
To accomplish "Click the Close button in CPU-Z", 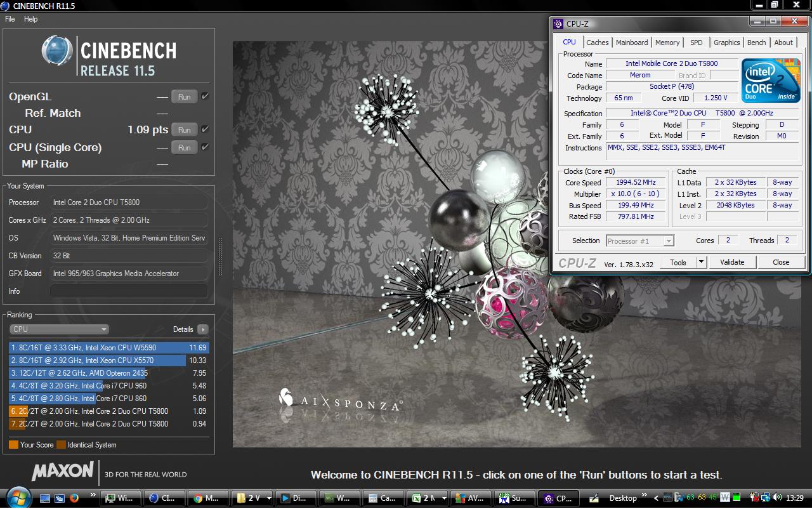I will [x=781, y=262].
